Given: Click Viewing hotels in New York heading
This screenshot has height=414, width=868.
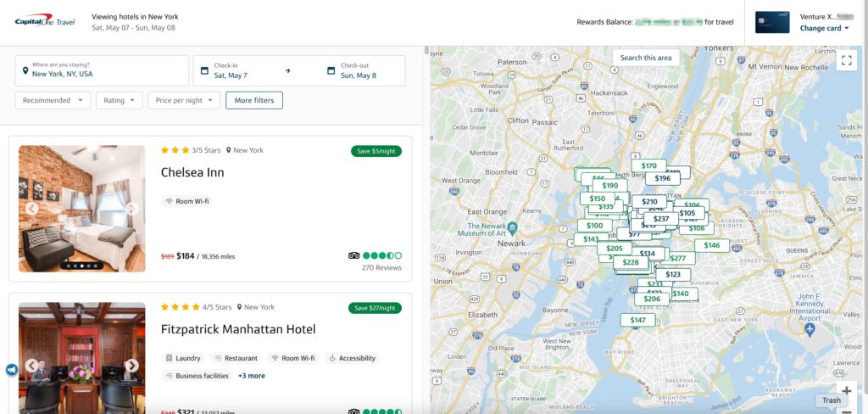Looking at the screenshot, I should 135,17.
